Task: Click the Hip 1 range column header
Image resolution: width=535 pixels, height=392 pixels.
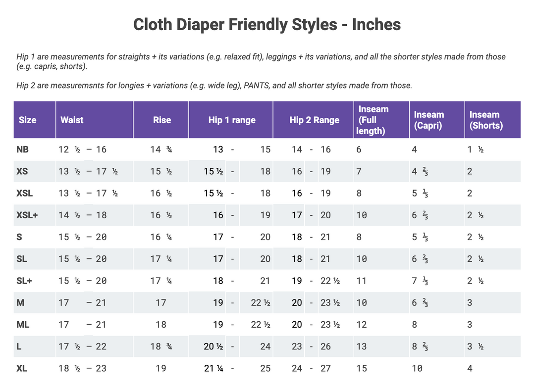Action: (x=232, y=120)
